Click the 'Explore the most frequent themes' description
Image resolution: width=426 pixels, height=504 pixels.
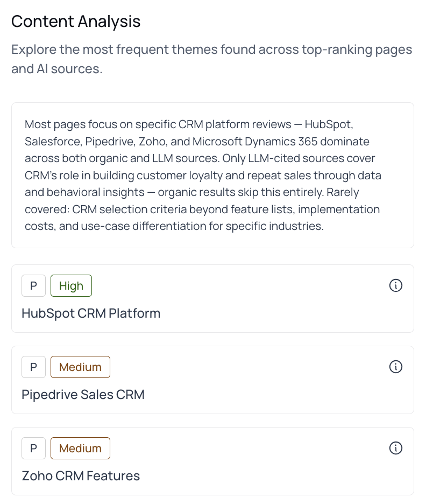click(x=211, y=50)
